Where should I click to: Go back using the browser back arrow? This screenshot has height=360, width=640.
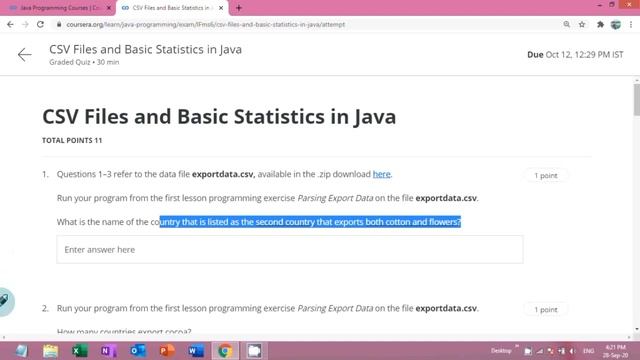pyautogui.click(x=10, y=24)
